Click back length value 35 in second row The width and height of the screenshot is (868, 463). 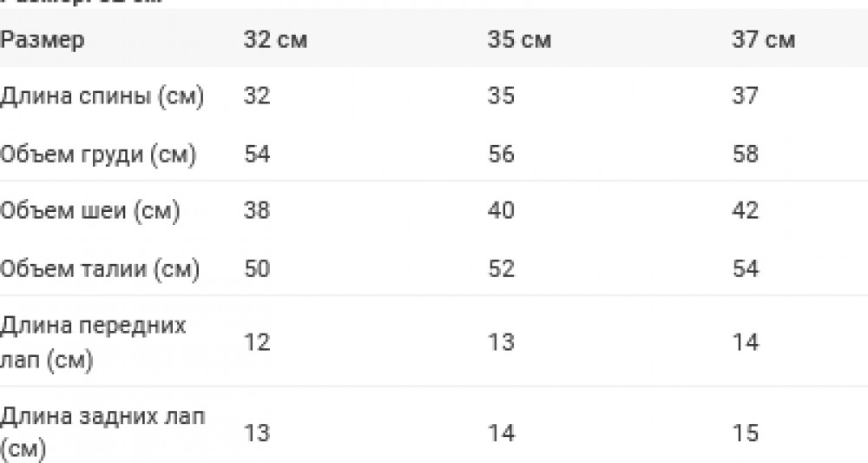(x=501, y=96)
